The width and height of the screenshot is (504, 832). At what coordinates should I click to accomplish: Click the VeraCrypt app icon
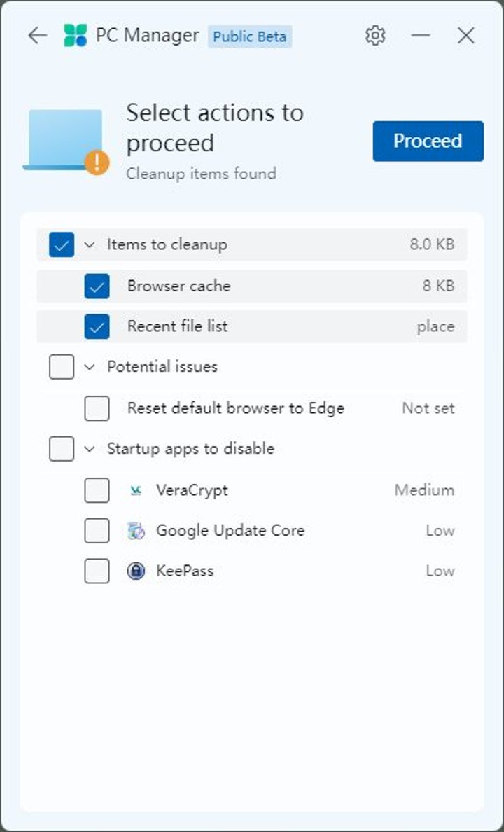click(x=136, y=490)
